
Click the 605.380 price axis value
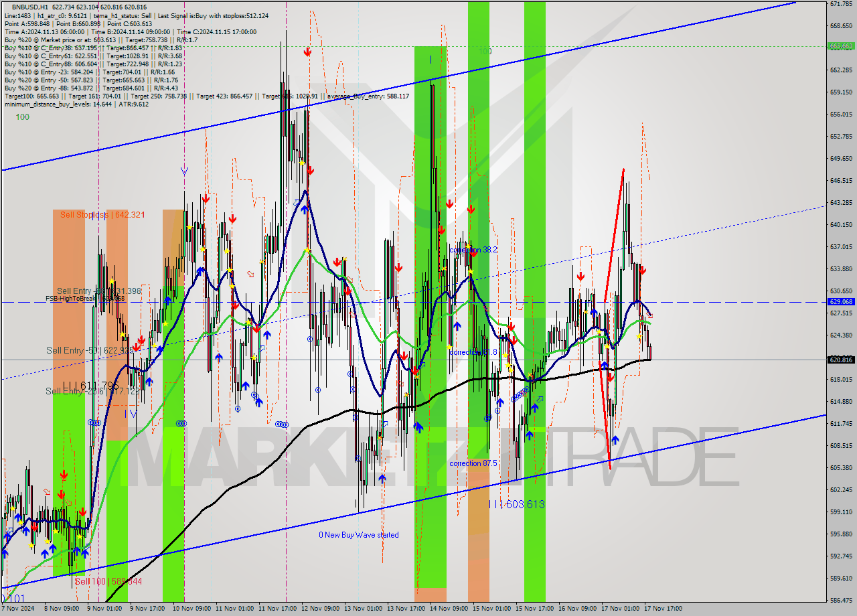(841, 467)
